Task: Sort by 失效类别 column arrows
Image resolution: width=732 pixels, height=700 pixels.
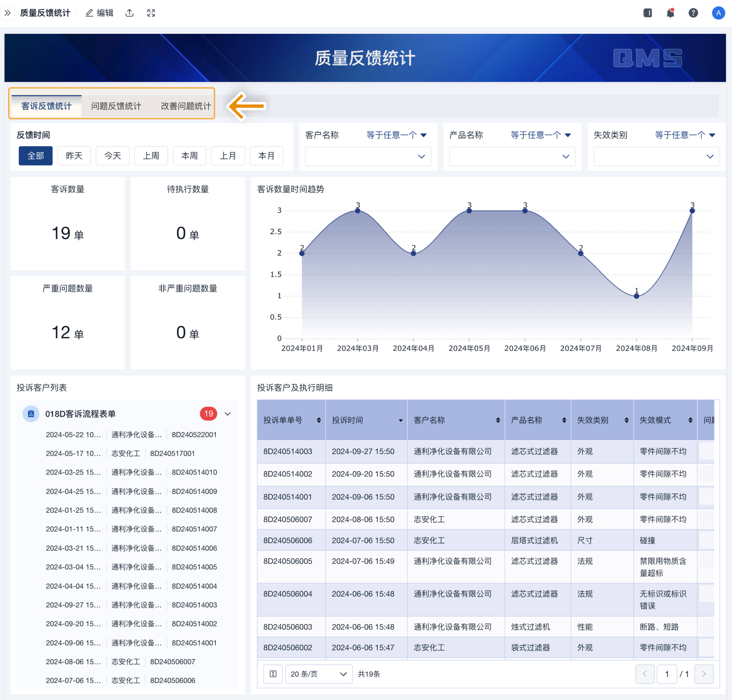Action: tap(626, 420)
